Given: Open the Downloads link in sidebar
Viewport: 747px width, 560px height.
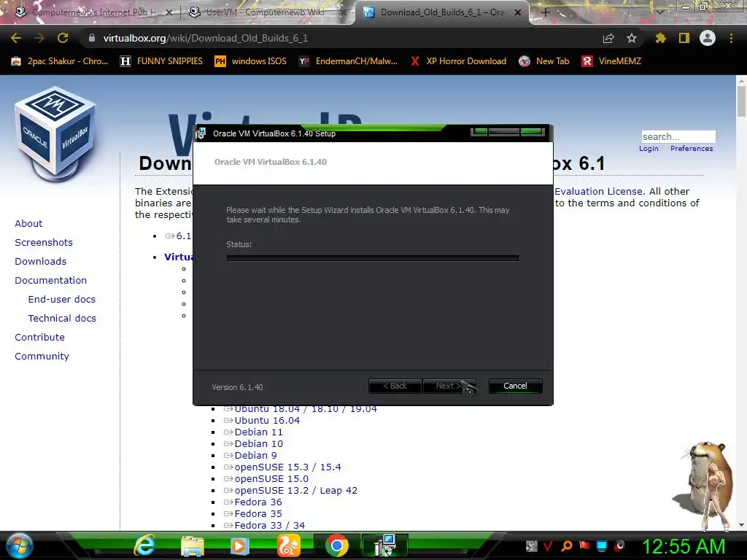Looking at the screenshot, I should (x=41, y=262).
